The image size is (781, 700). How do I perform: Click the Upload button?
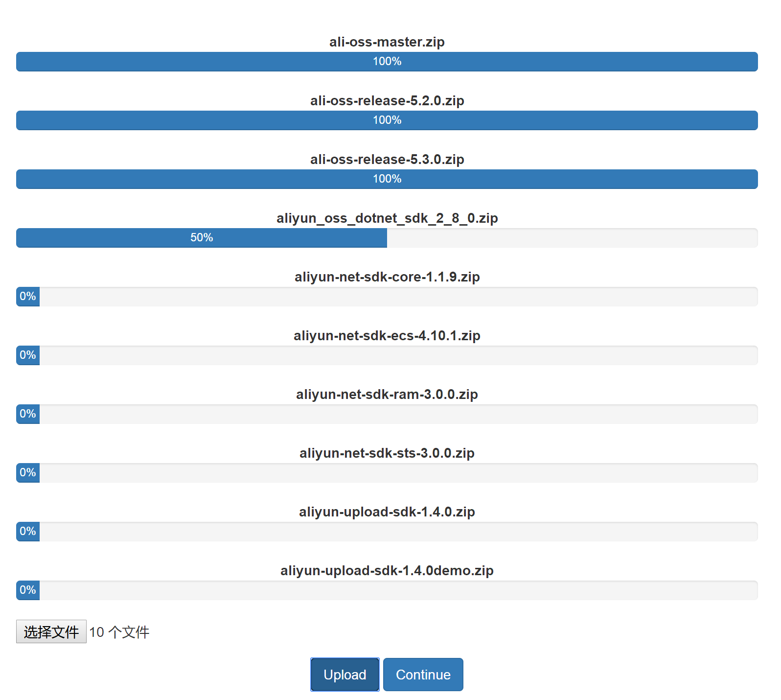(345, 675)
